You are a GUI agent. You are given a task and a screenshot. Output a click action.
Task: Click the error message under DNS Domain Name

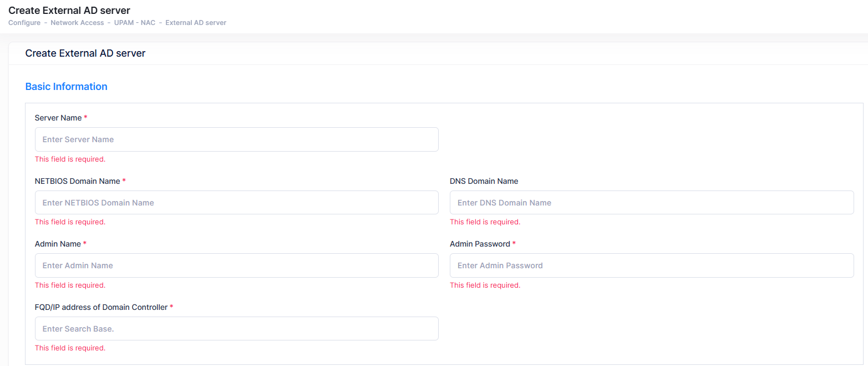click(x=485, y=222)
